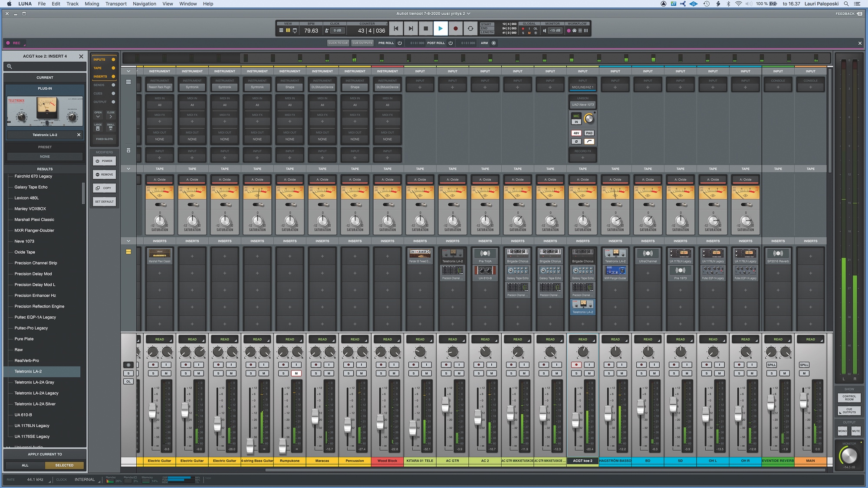Click the Bluetooth icon in the menu bar

pos(728,3)
